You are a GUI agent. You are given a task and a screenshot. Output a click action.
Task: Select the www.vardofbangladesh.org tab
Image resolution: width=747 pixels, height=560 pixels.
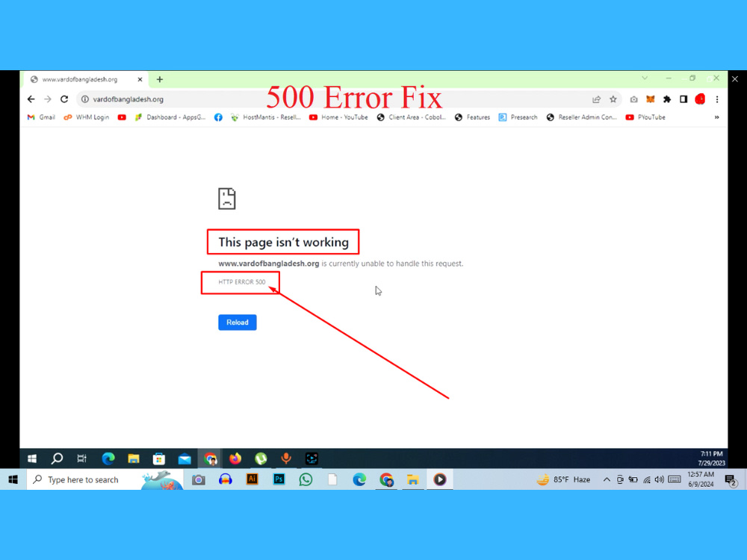tap(86, 80)
